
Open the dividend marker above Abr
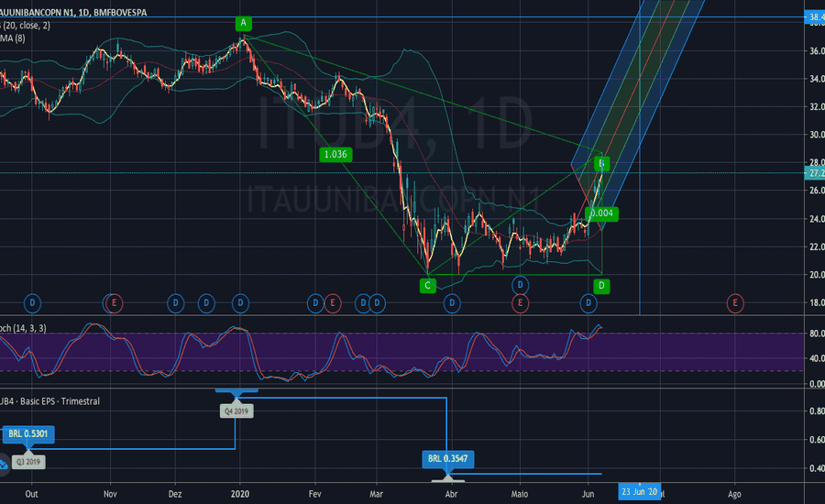[x=451, y=303]
